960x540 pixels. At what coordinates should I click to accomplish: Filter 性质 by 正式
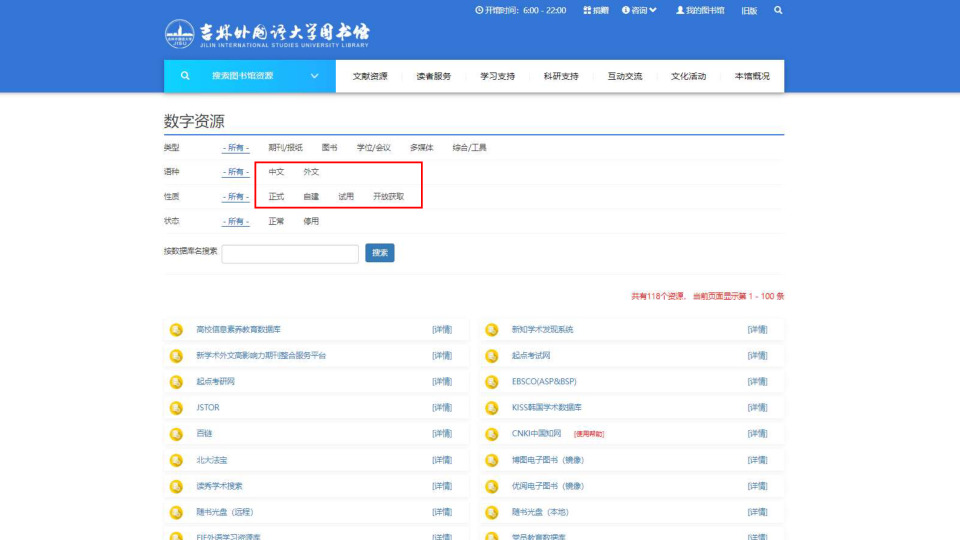point(276,197)
